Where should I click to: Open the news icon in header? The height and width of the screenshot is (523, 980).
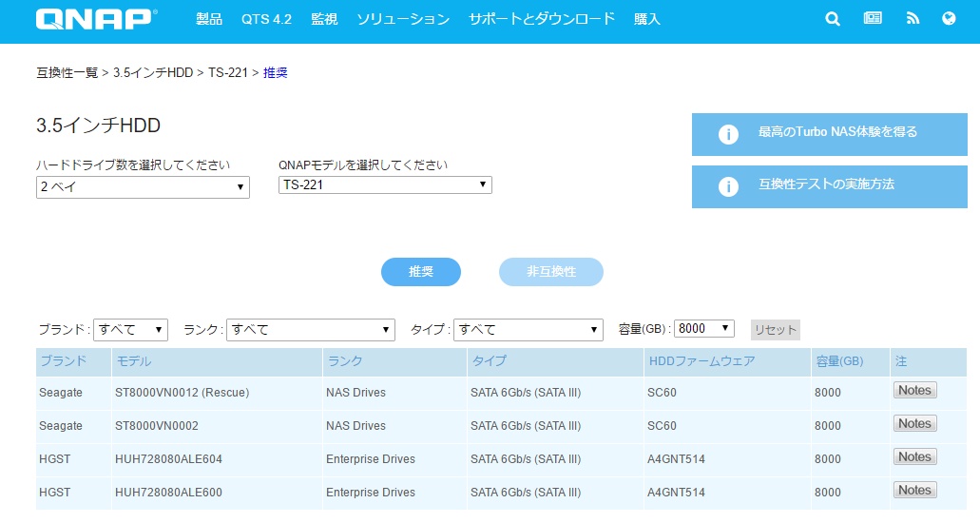tap(873, 18)
